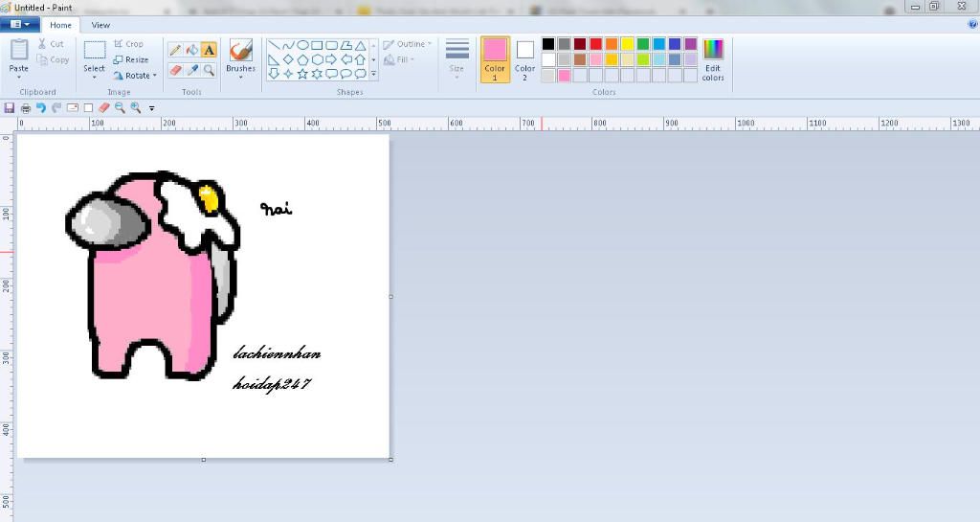Screen dimensions: 980x522
Task: Pick the Down arrow shape
Action: pyautogui.click(x=273, y=74)
